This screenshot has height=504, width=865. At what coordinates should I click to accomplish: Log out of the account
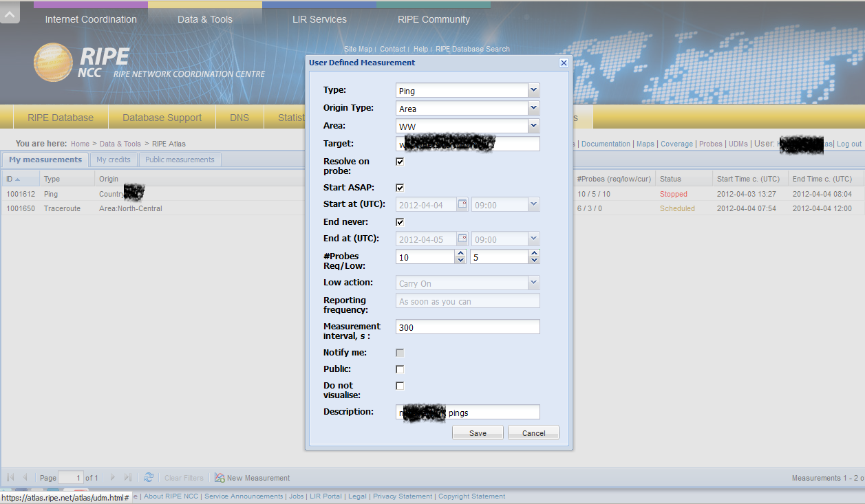point(849,144)
